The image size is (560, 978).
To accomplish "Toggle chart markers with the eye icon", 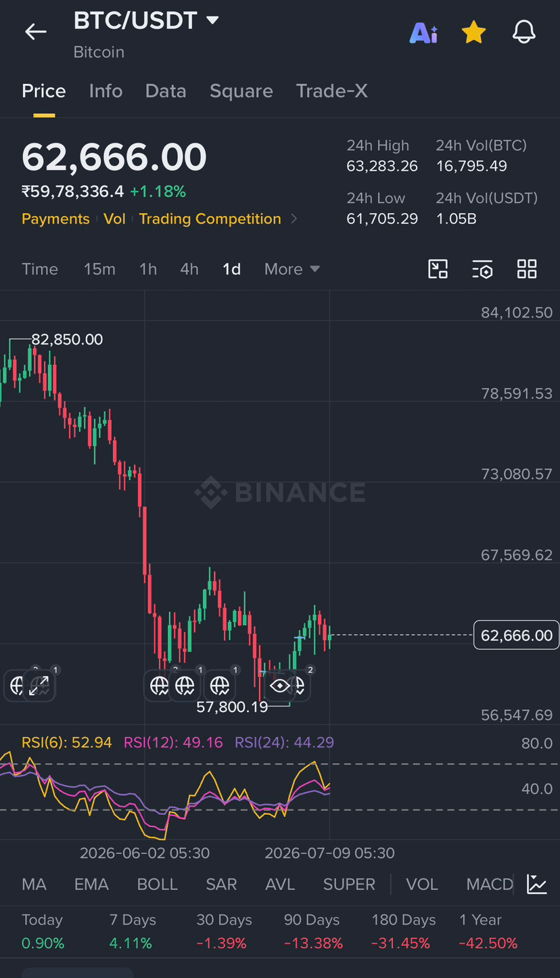I will coord(279,686).
